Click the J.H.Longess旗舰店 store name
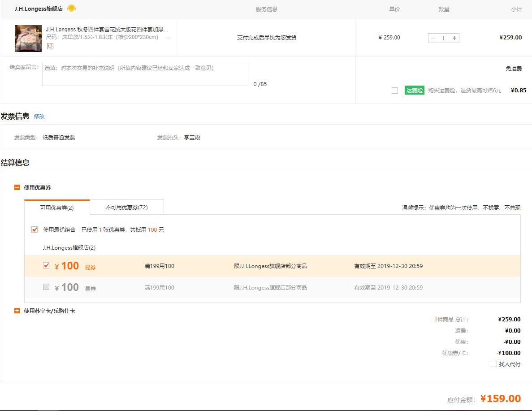532x411 pixels. [x=39, y=9]
